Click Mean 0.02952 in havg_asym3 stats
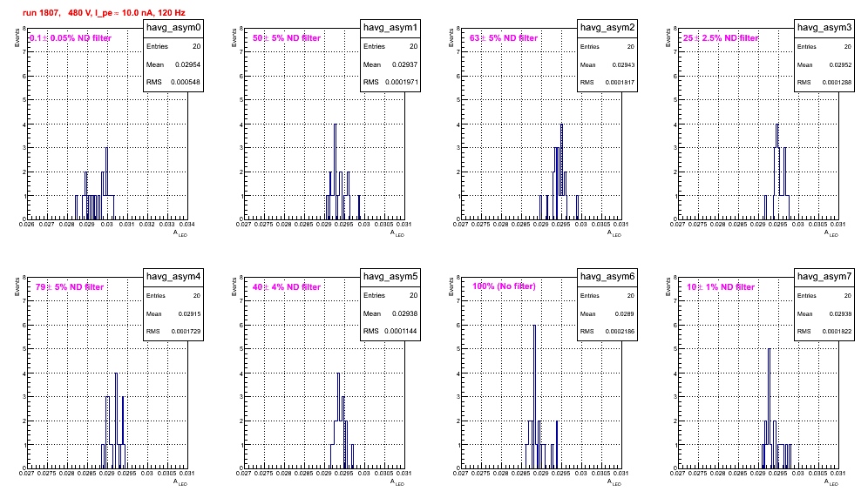Image resolution: width=868 pixels, height=498 pixels. click(824, 64)
